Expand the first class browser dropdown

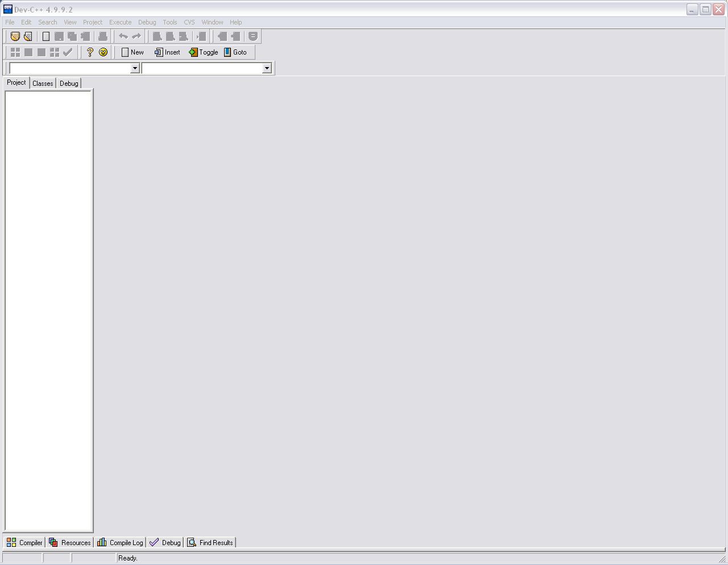(x=135, y=68)
